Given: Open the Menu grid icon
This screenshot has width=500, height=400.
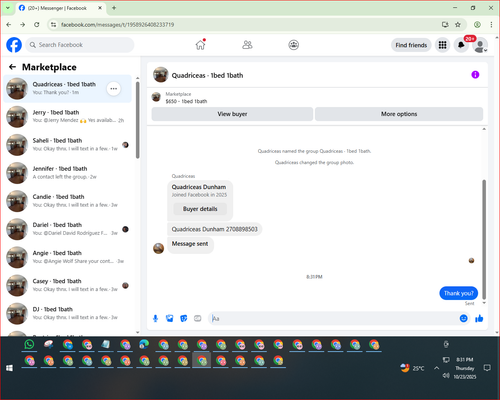Looking at the screenshot, I should pyautogui.click(x=442, y=45).
